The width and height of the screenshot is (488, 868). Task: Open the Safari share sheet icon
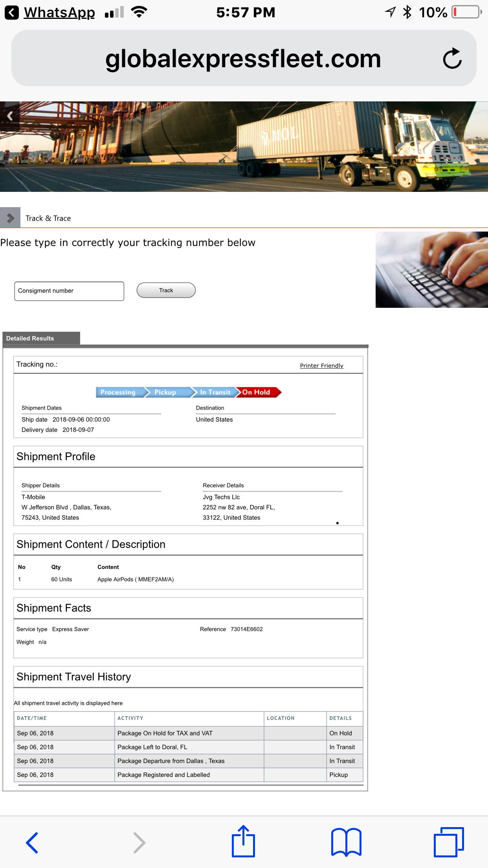click(x=244, y=841)
